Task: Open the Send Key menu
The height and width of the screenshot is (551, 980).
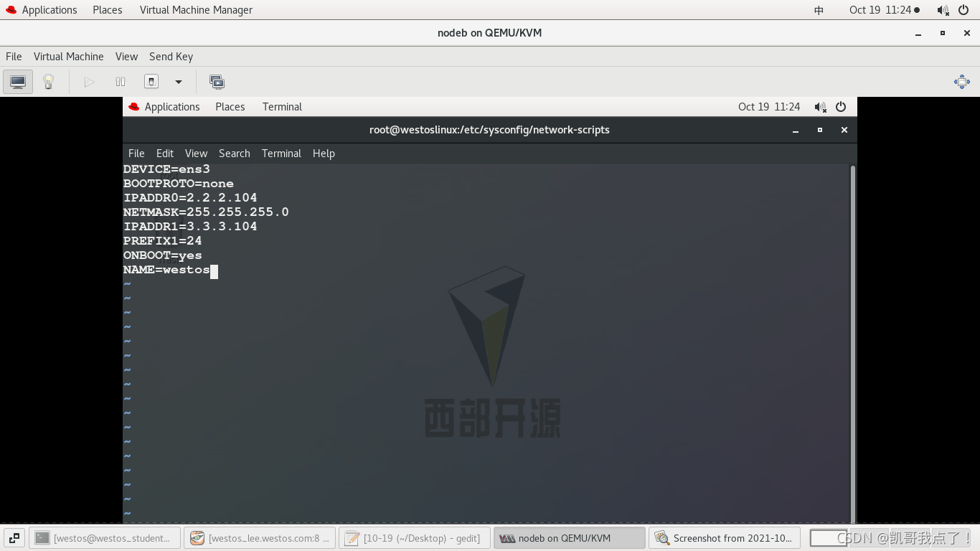Action: 171,57
